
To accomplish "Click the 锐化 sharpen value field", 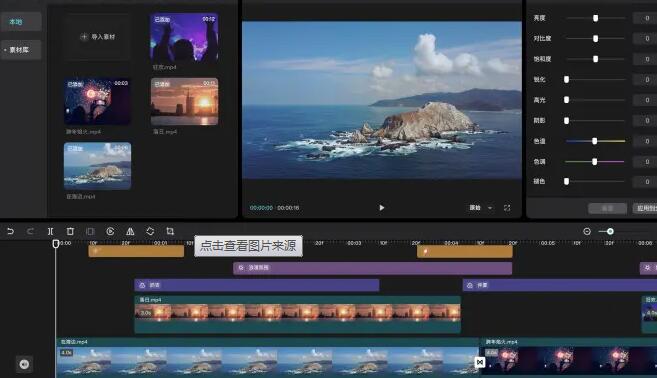I will tap(645, 80).
